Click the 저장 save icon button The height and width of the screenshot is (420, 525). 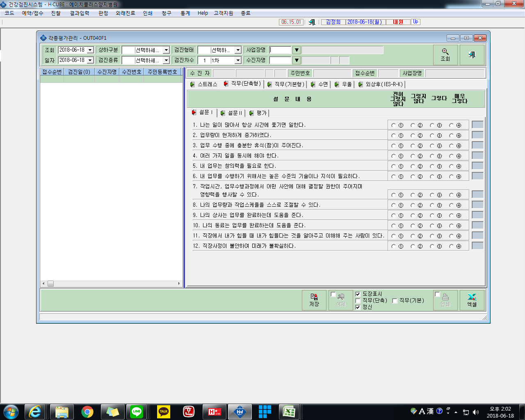314,300
